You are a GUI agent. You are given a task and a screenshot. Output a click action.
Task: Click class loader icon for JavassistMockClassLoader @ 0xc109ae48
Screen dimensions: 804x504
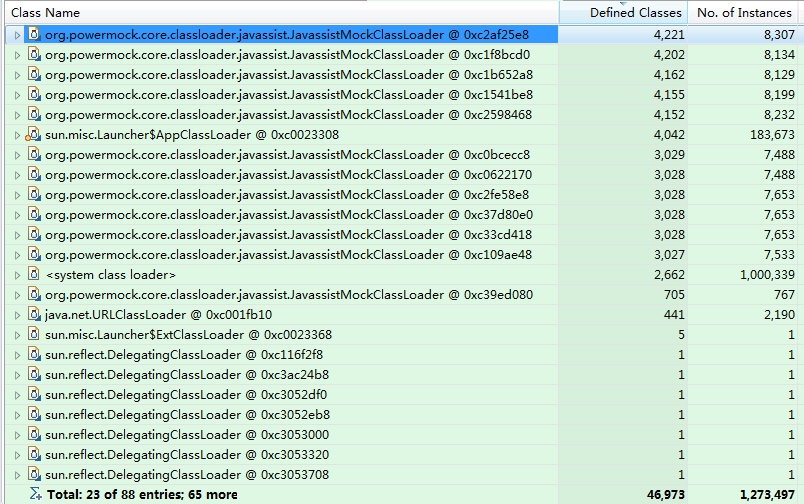tap(34, 254)
